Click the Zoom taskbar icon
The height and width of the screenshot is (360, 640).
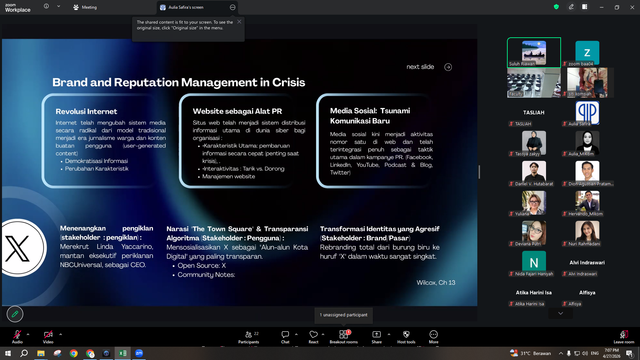pyautogui.click(x=139, y=353)
